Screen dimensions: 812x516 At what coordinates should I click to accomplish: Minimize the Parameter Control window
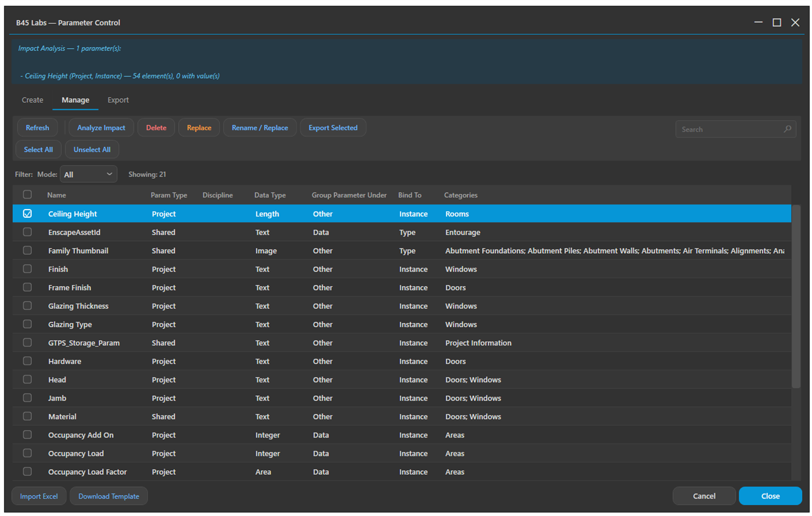758,23
